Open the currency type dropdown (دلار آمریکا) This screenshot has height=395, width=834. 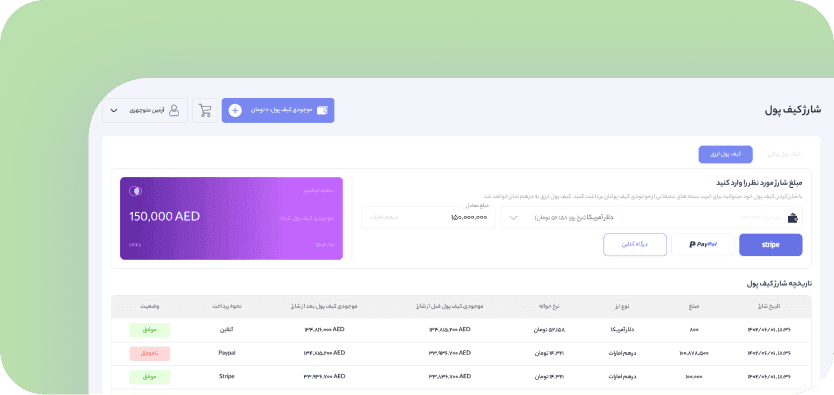coord(561,218)
